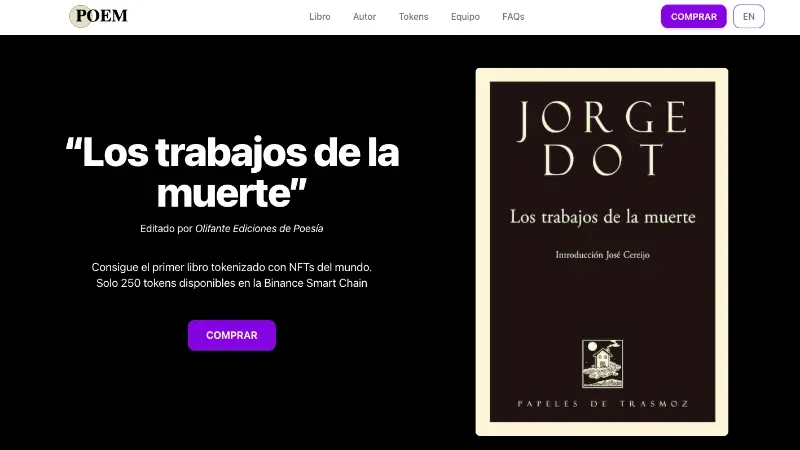Open the Libro nav link
The width and height of the screenshot is (800, 450).
319,17
